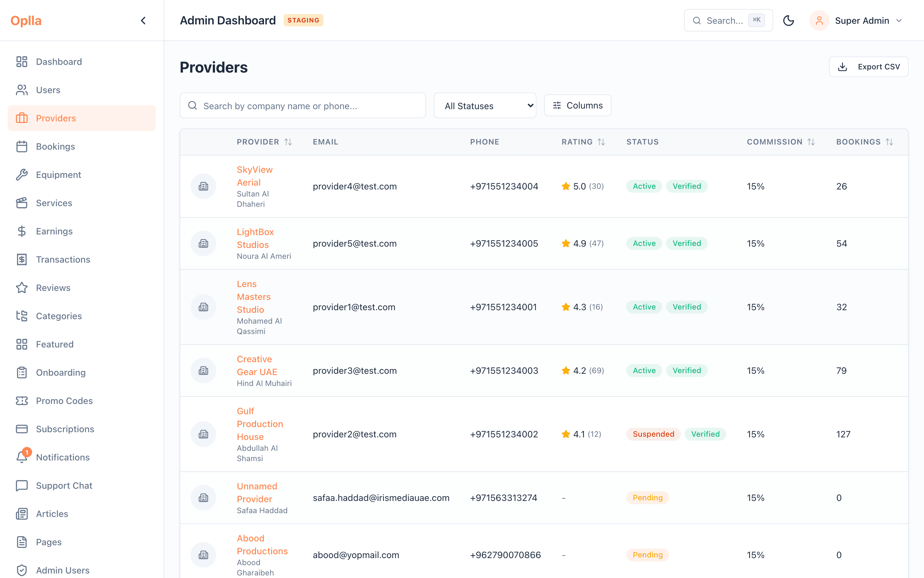Open Lens Masters Studio provider details
This screenshot has width=924, height=578.
point(253,297)
